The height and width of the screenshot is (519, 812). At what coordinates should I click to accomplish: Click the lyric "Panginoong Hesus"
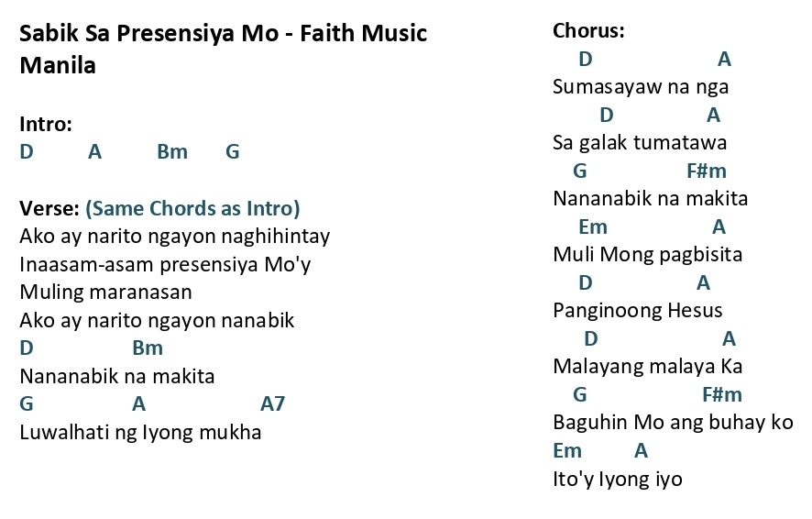638,311
